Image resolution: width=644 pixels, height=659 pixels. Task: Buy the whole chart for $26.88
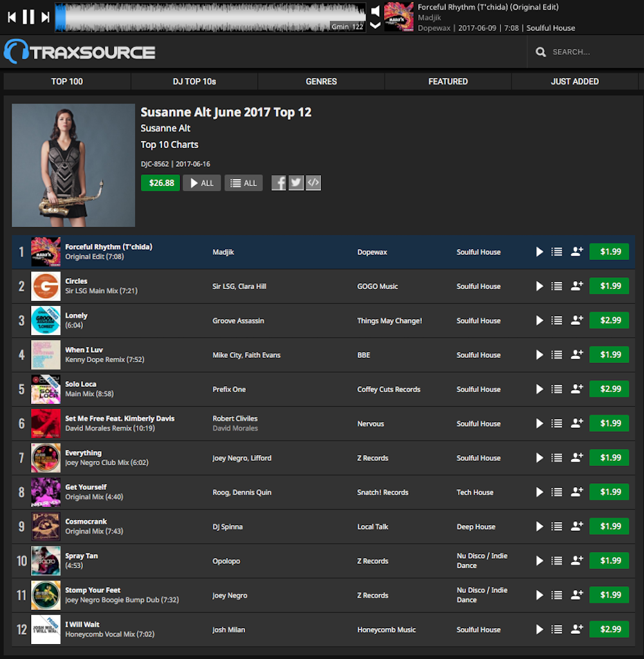pyautogui.click(x=160, y=183)
